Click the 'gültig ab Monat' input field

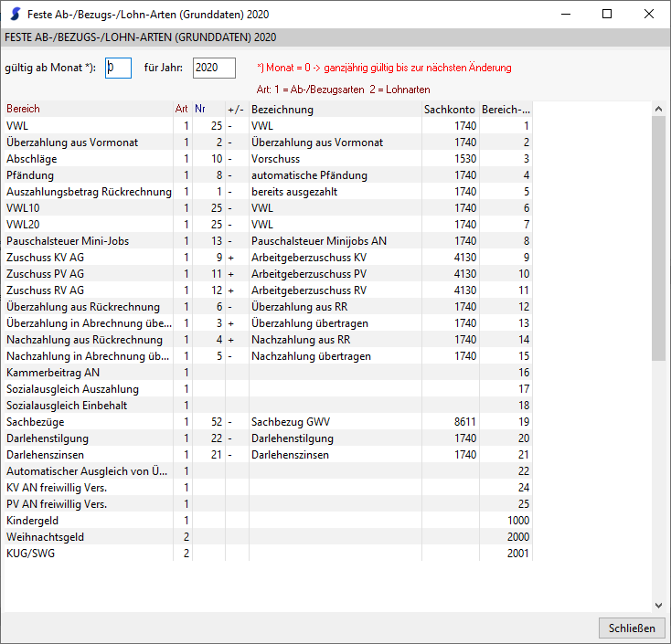[x=119, y=68]
